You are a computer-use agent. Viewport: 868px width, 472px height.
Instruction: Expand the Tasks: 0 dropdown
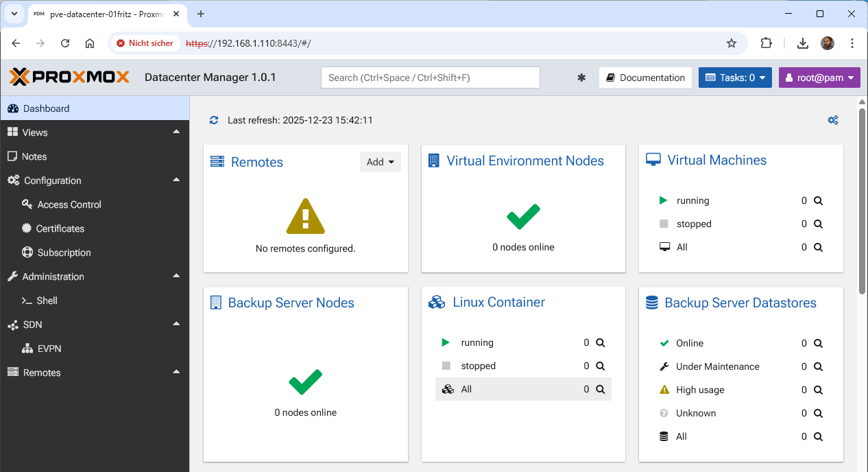735,78
